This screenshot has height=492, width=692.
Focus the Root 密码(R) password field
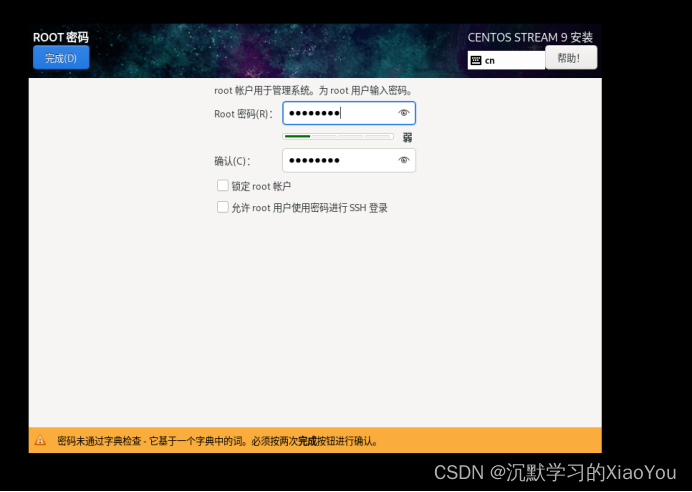point(349,113)
